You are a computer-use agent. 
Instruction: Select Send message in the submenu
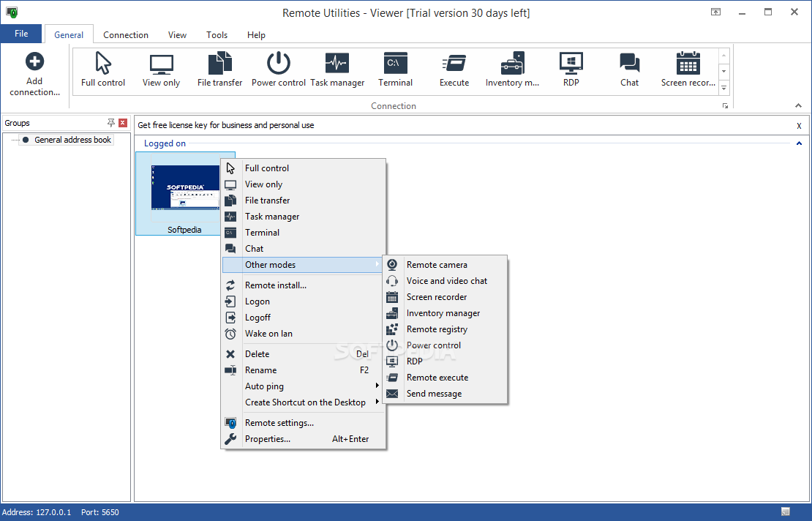point(445,394)
